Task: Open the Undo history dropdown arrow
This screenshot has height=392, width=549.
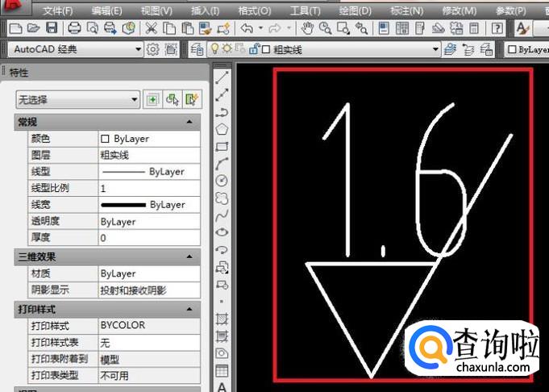Action: click(260, 28)
